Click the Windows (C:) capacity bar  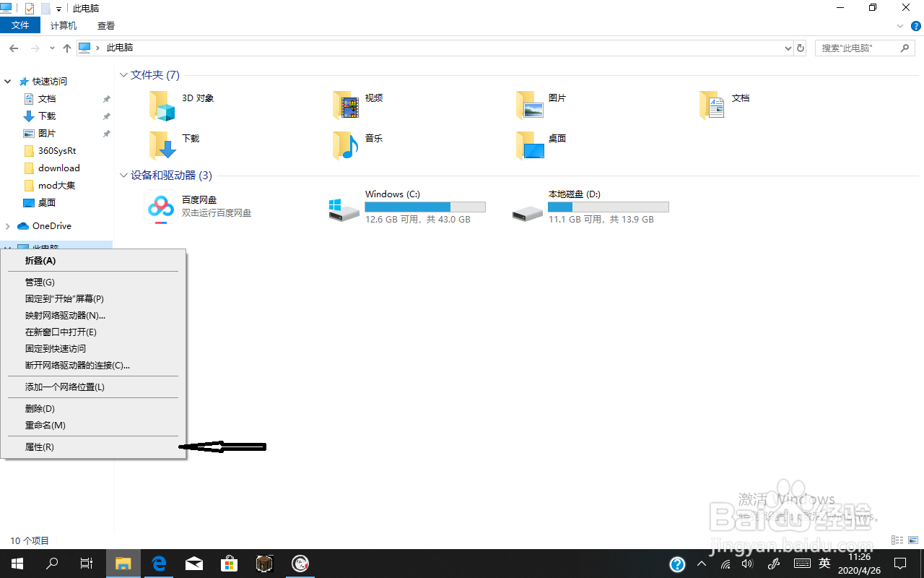click(x=425, y=207)
